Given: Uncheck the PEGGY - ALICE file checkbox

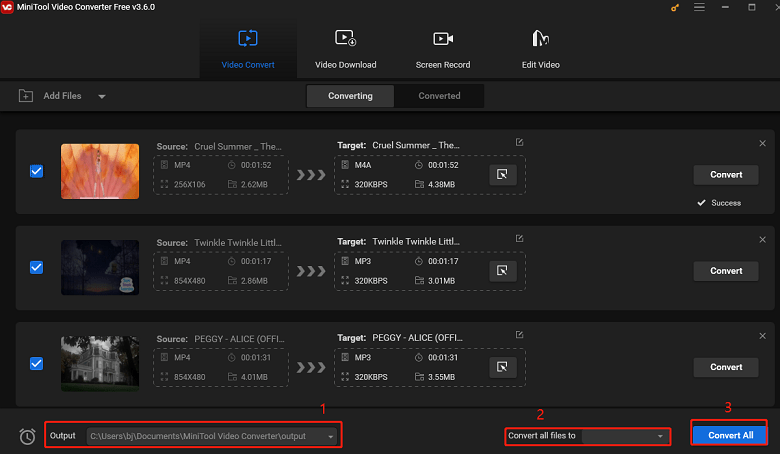Looking at the screenshot, I should click(x=36, y=363).
